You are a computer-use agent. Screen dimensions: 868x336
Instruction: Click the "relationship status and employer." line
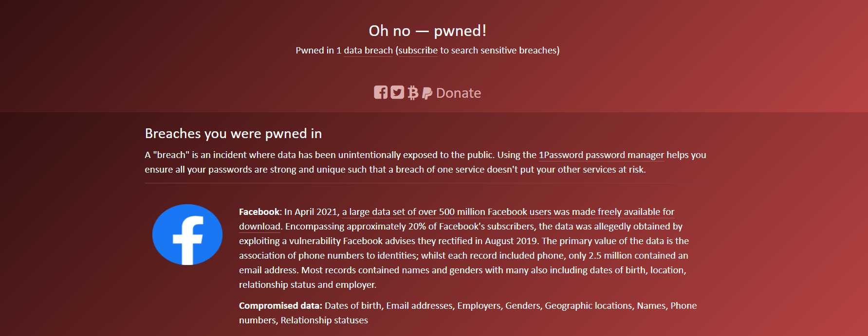[x=308, y=285]
